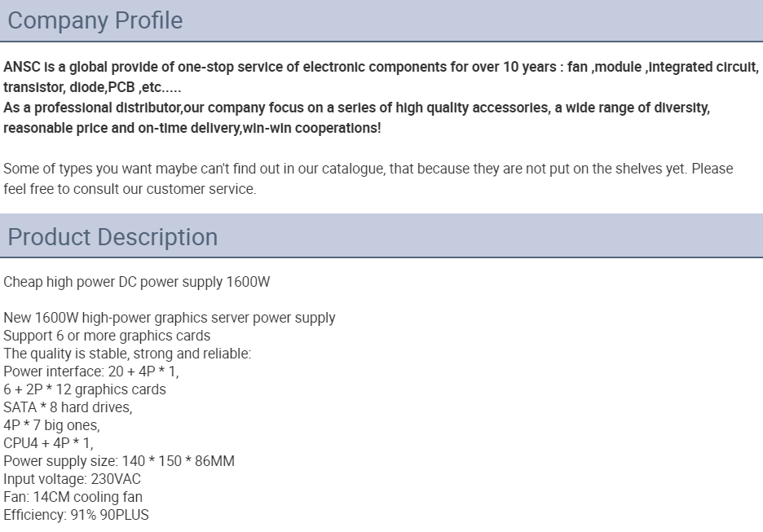Click '4P * 7 big ones' line
Viewport: 763px width, 532px height.
(51, 425)
